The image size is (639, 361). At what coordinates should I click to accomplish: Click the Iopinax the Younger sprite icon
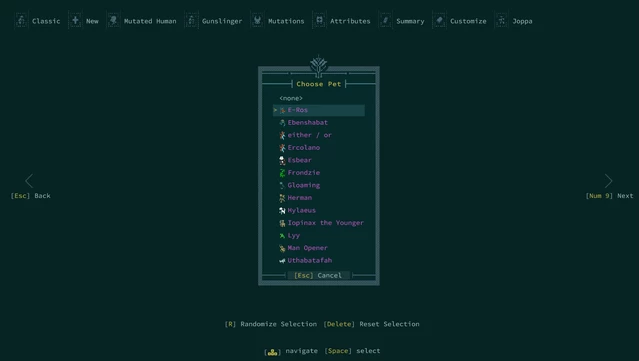click(x=282, y=223)
